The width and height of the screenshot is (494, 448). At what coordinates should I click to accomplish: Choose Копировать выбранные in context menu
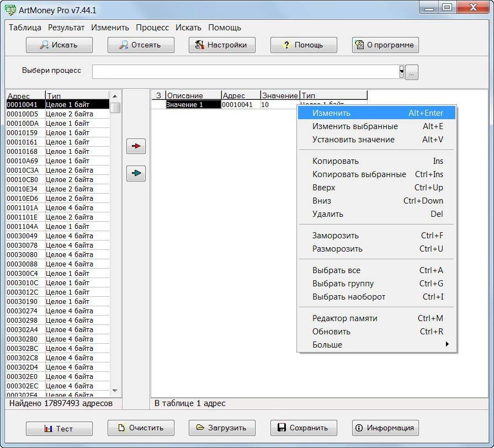377,174
